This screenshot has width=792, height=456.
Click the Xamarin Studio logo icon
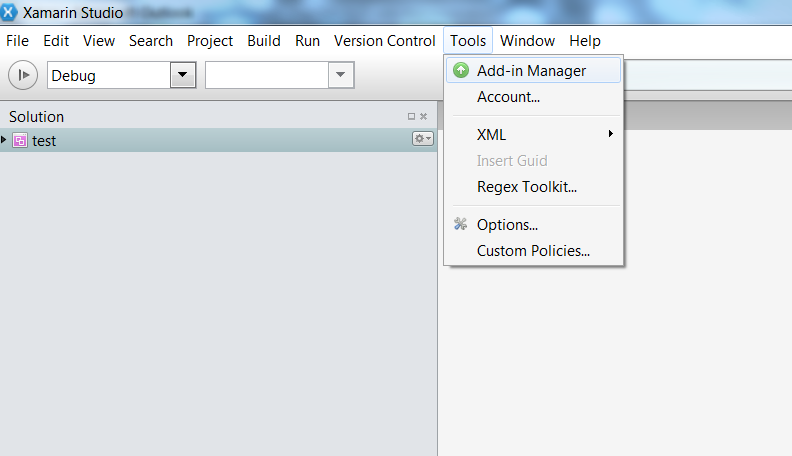8,12
